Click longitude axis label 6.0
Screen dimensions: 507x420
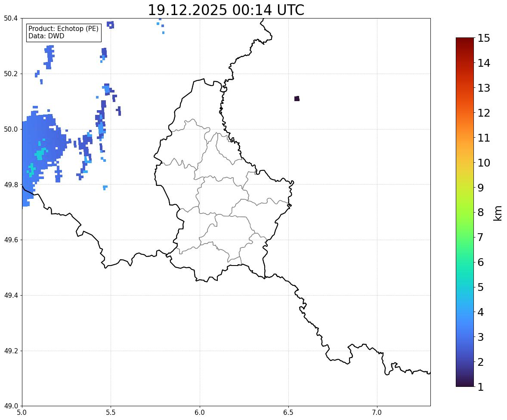200,413
